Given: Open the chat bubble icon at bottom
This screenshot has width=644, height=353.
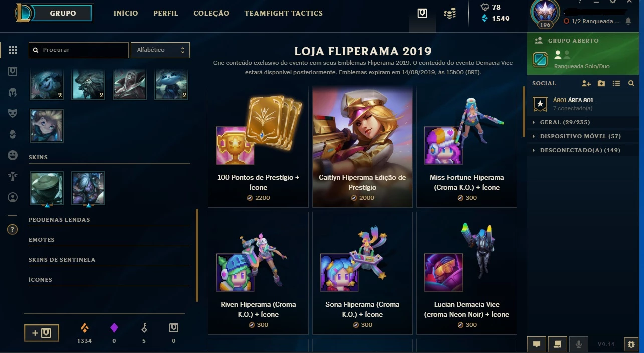Looking at the screenshot, I should 537,344.
